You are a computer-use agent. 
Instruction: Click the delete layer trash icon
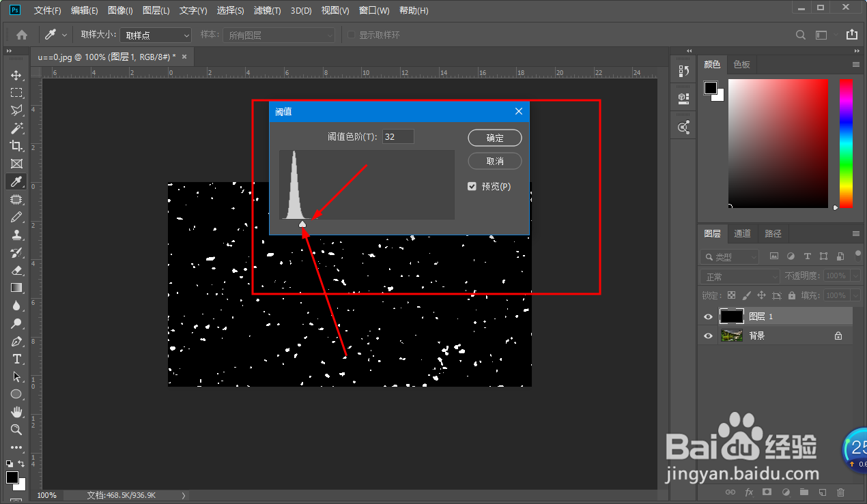[840, 492]
